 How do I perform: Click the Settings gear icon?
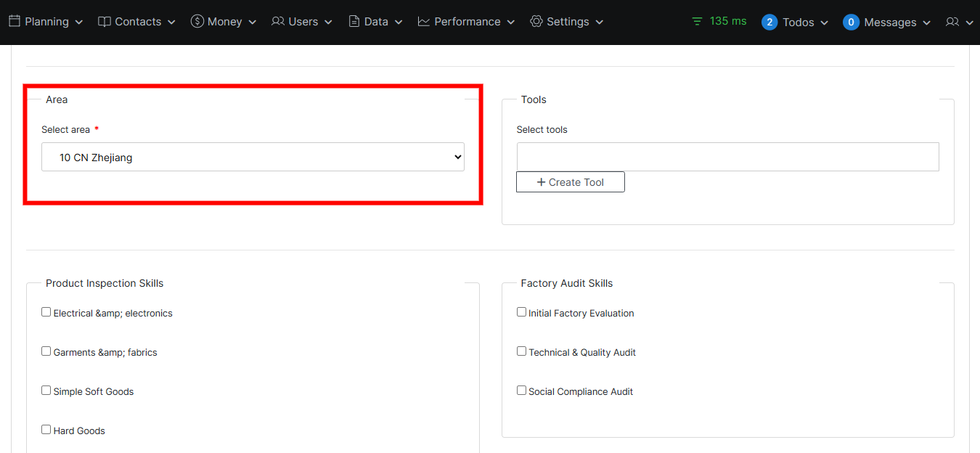click(x=536, y=22)
